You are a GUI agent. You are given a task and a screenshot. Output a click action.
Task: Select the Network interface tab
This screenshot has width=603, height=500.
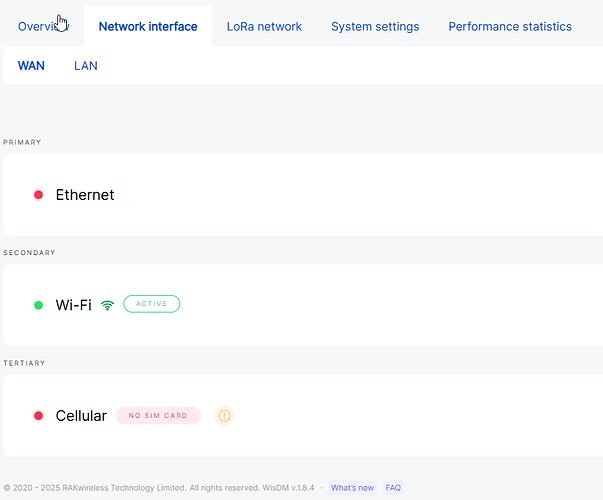[148, 27]
